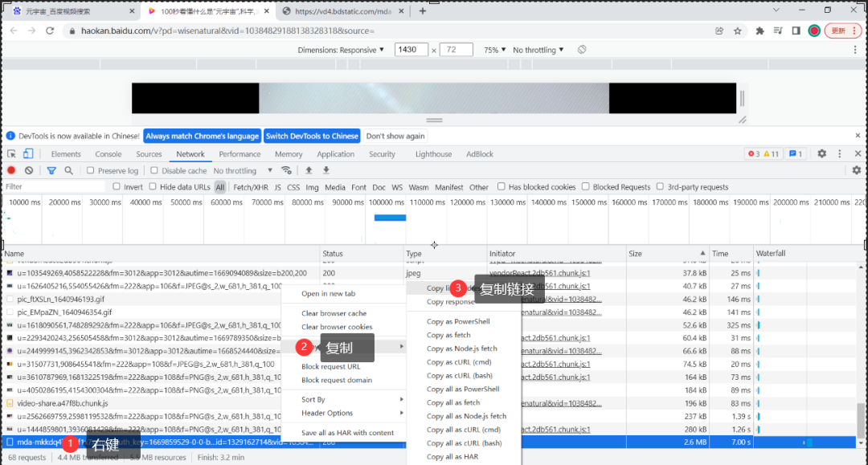The width and height of the screenshot is (868, 465).
Task: Clear the network log
Action: tap(29, 171)
